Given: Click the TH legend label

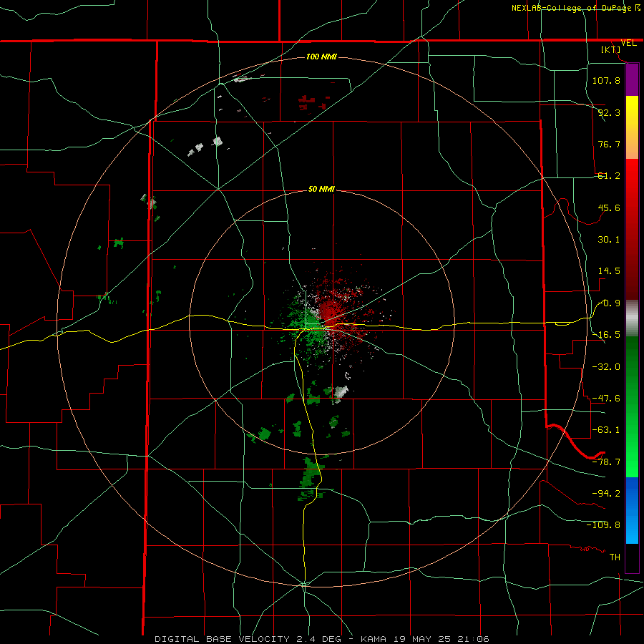Looking at the screenshot, I should (x=615, y=557).
